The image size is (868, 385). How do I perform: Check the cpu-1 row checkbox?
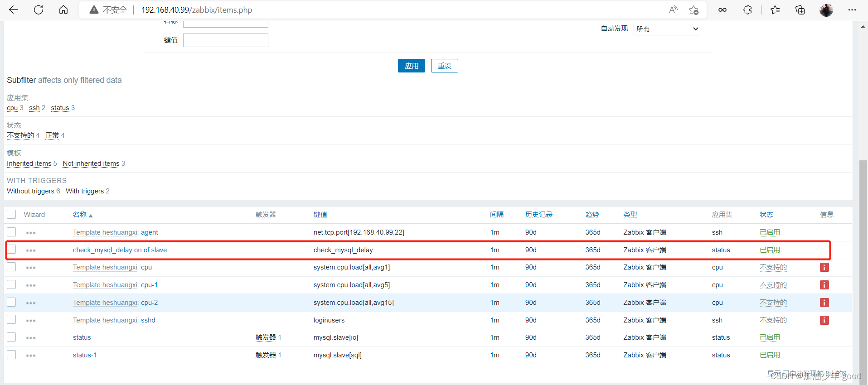pyautogui.click(x=11, y=284)
